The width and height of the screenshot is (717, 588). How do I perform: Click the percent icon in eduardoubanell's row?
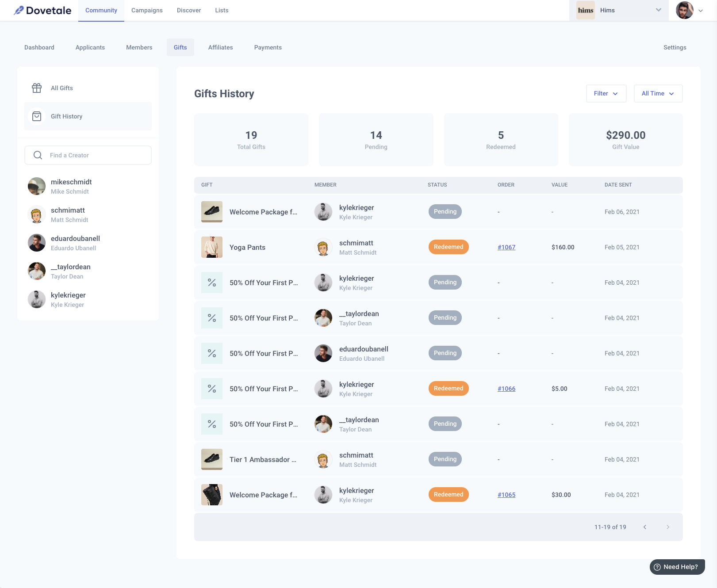pos(212,353)
